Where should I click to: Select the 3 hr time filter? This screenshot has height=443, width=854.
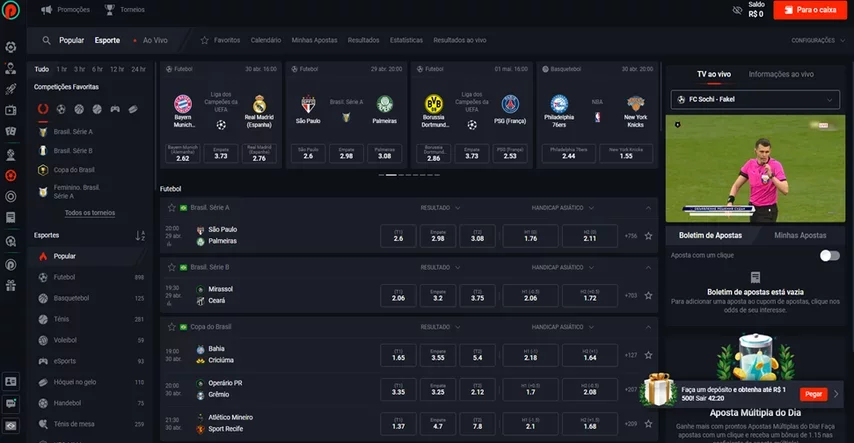pyautogui.click(x=80, y=69)
